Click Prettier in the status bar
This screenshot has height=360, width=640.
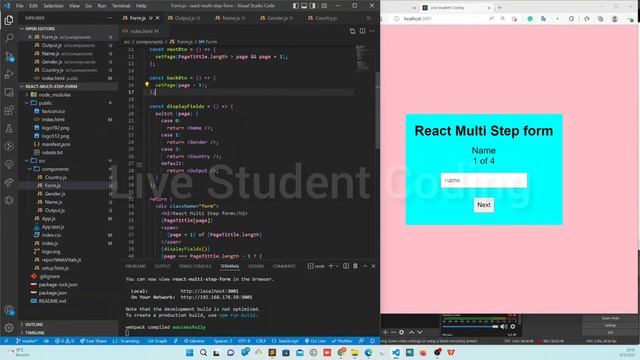coord(342,341)
